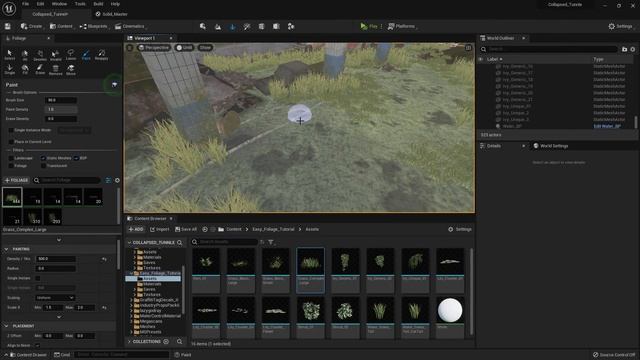Screen dimensions: 640x360
Task: Enable Single Instance Mode checkbox
Action: coord(11,130)
